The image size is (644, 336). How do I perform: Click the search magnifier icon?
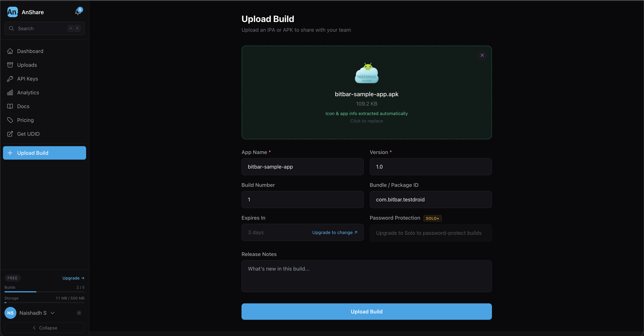11,29
